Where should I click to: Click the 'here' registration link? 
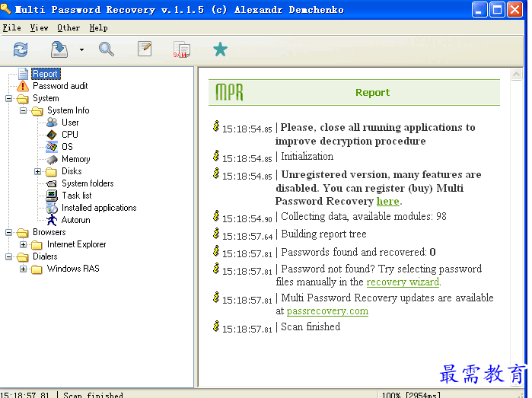click(388, 201)
